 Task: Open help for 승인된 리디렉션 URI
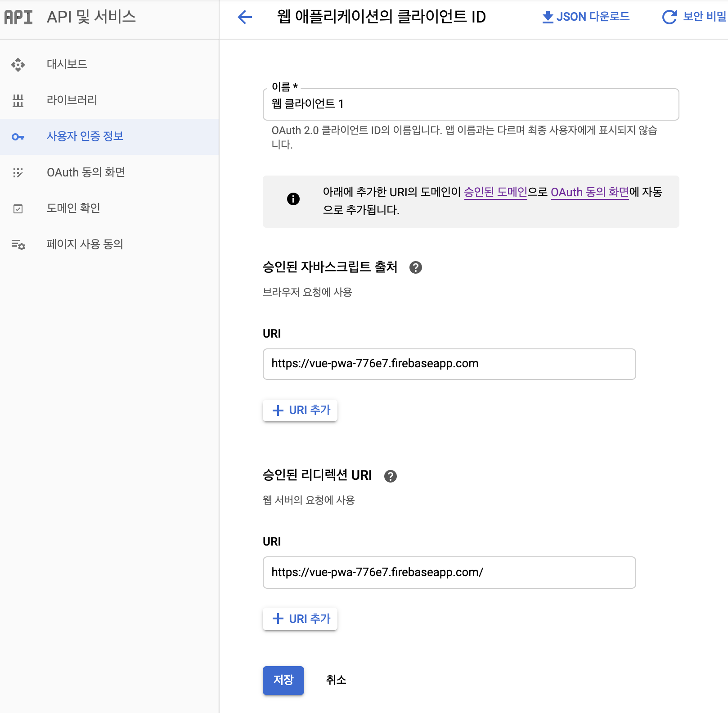[x=391, y=476]
